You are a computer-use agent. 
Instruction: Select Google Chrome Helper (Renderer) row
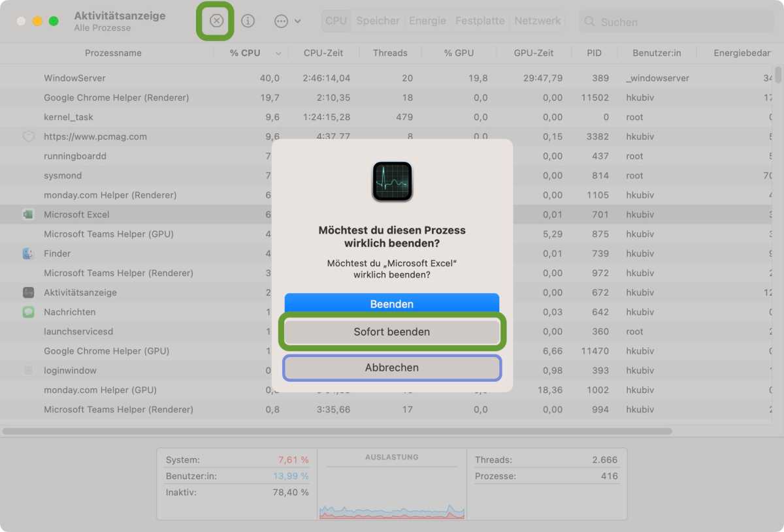(x=387, y=97)
